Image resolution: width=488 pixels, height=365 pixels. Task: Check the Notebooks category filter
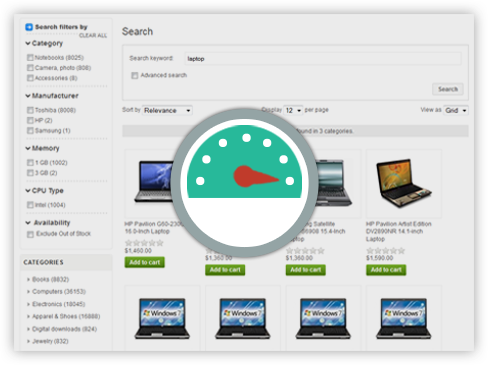pyautogui.click(x=30, y=58)
